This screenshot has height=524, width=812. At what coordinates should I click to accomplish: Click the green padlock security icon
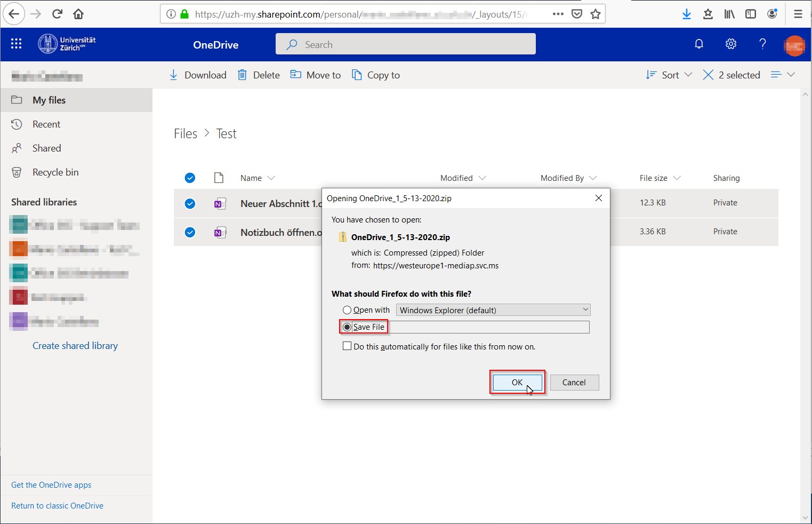click(184, 14)
